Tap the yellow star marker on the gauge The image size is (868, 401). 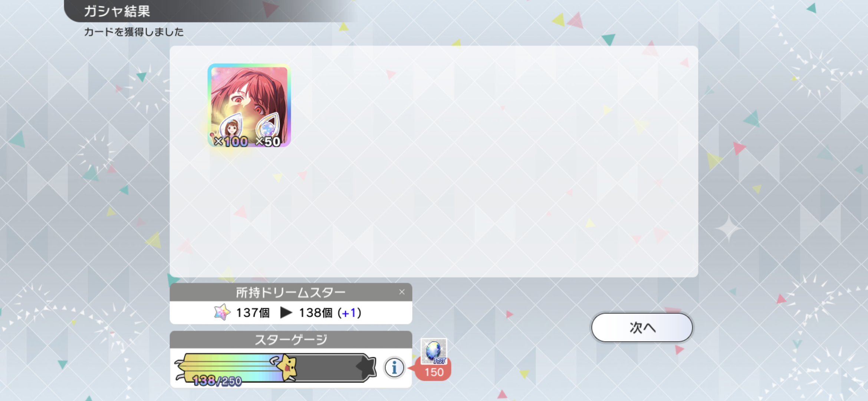coord(287,367)
